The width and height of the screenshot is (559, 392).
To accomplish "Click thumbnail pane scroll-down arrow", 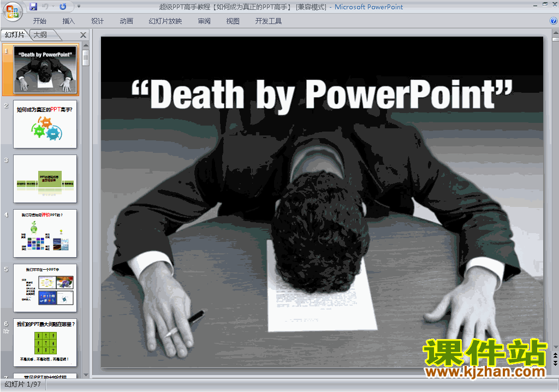I will point(86,375).
